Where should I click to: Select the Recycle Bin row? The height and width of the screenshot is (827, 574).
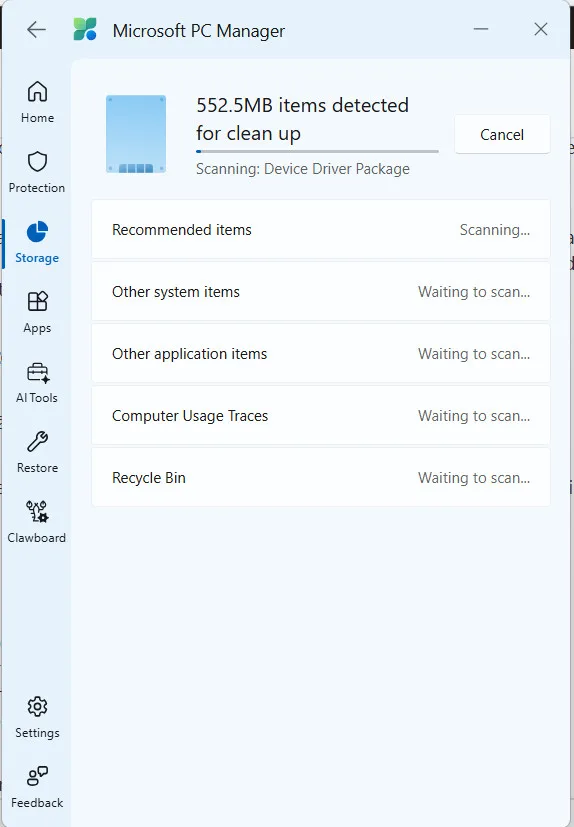point(321,477)
